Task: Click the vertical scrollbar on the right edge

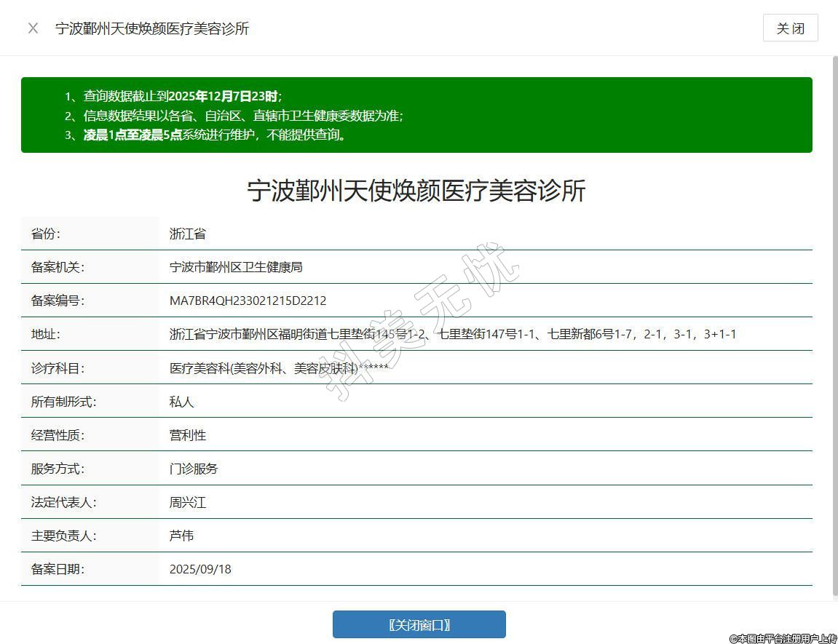Action: click(834, 327)
